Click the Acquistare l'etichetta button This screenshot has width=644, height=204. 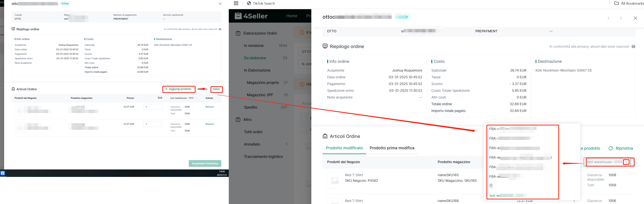[x=205, y=163]
